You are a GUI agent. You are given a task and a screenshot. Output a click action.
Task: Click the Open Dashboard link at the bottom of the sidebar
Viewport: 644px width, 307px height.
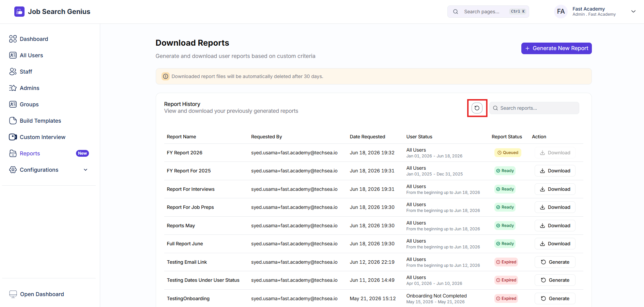click(37, 294)
